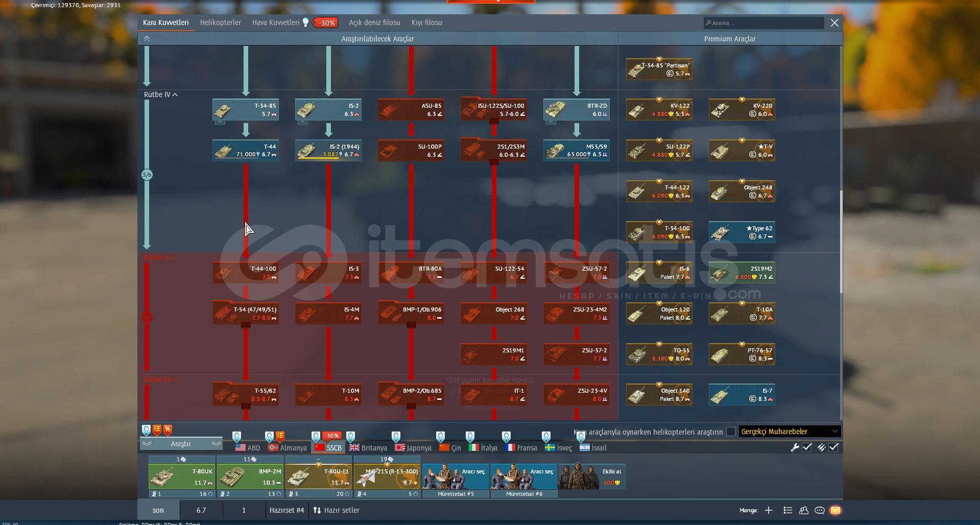
Task: Click Ekibi al to recruit crew
Action: [x=592, y=477]
